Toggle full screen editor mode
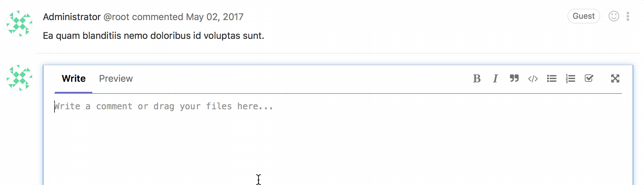Viewport: 644px width, 185px height. pos(615,78)
